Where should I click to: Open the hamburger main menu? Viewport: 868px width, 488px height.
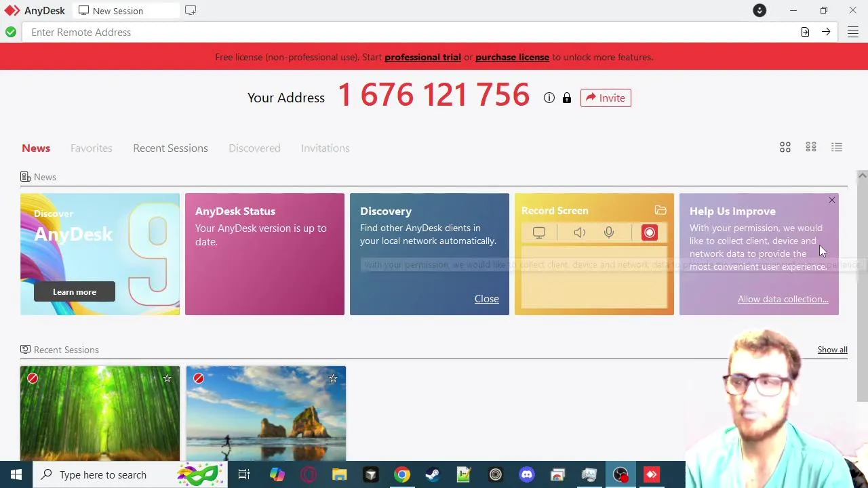(x=853, y=32)
